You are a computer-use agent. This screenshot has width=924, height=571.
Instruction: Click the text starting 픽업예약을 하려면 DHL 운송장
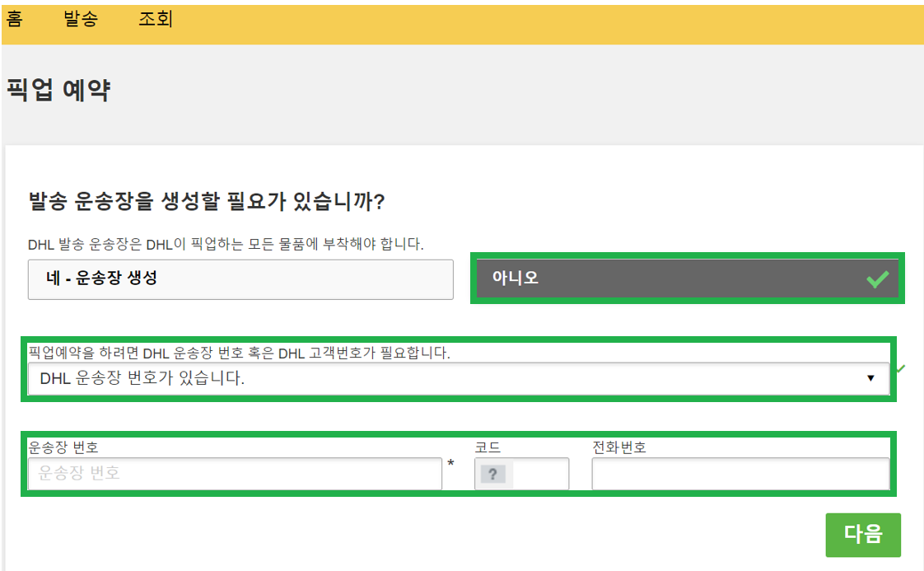pyautogui.click(x=240, y=353)
